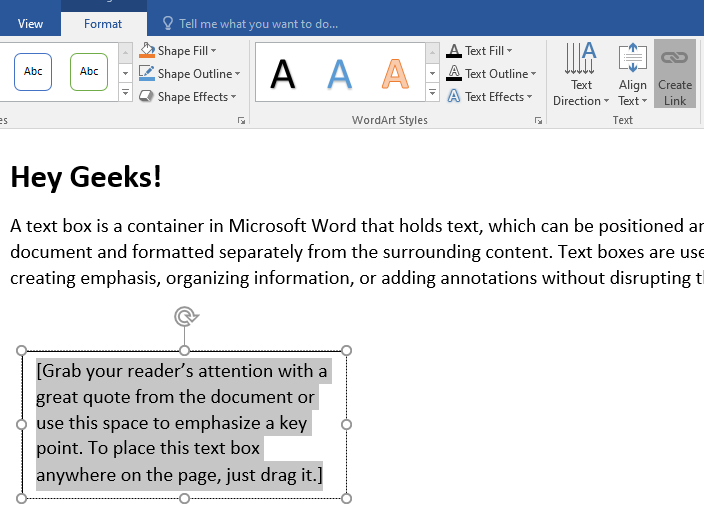This screenshot has width=704, height=513.
Task: Click the left-middle text box resize handle
Action: click(22, 424)
